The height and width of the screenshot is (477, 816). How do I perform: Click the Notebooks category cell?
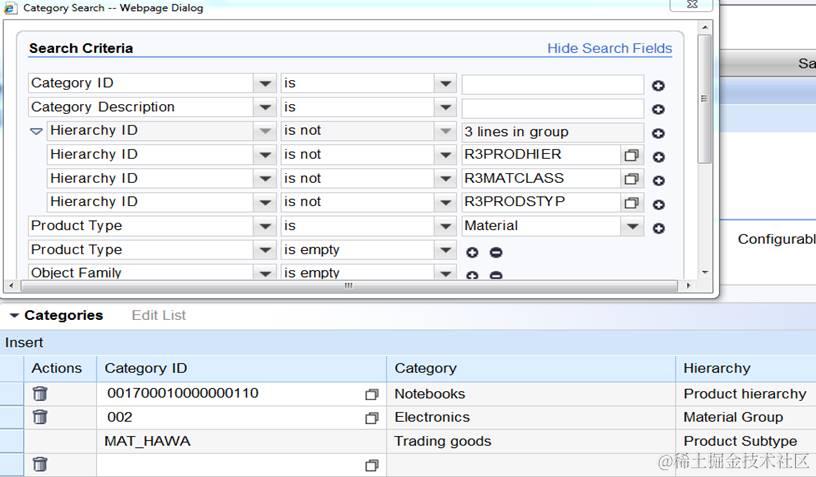tap(531, 394)
